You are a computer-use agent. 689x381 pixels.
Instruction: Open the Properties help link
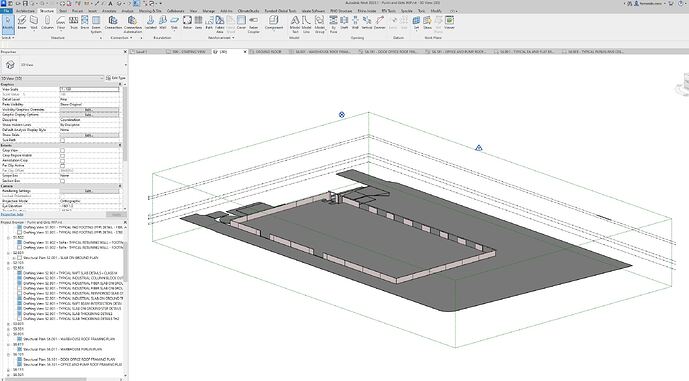tap(12, 214)
